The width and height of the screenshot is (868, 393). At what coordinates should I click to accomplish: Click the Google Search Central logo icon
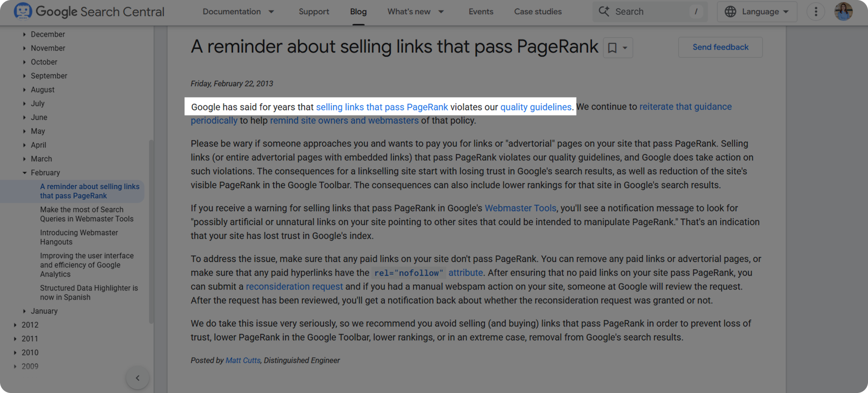point(23,11)
